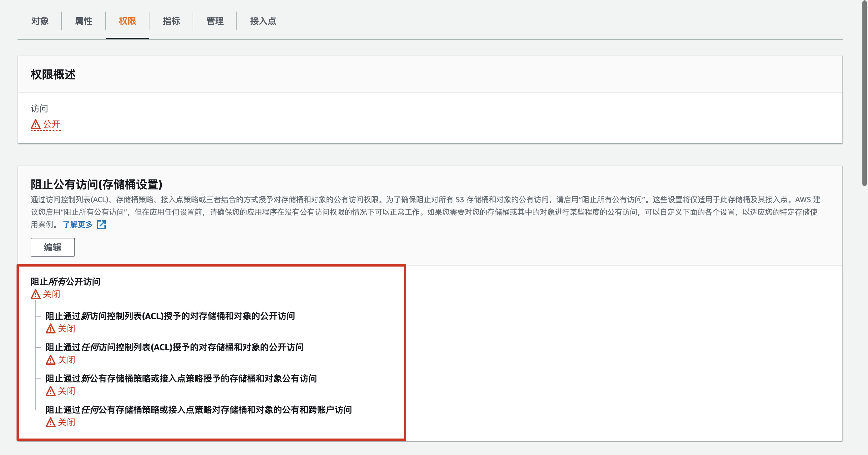
Task: Click warning icon next to 公开 access status
Action: [x=35, y=125]
